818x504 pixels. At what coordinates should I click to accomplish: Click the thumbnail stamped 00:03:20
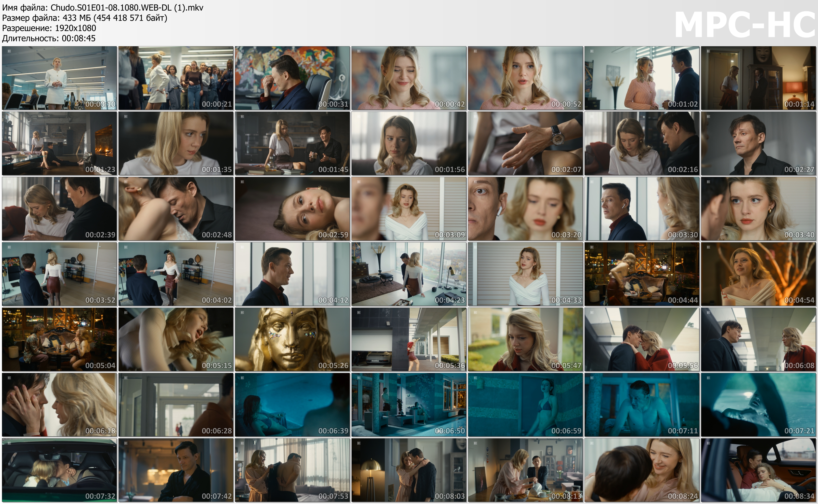coord(525,209)
